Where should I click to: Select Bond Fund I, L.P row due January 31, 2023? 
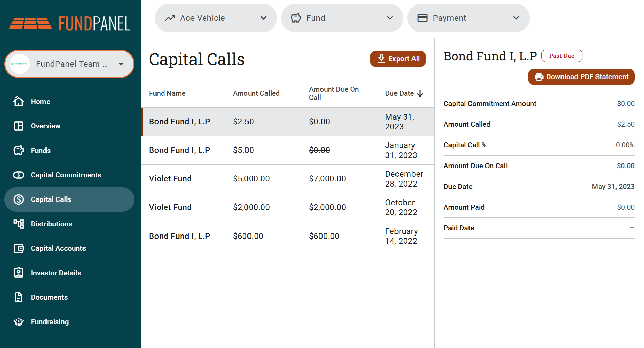click(288, 150)
